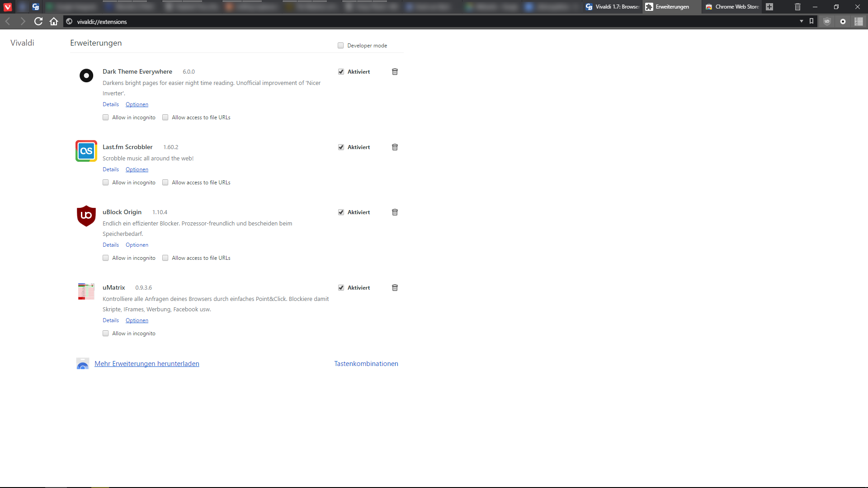
Task: Open a new tab with the plus button
Action: tap(769, 7)
